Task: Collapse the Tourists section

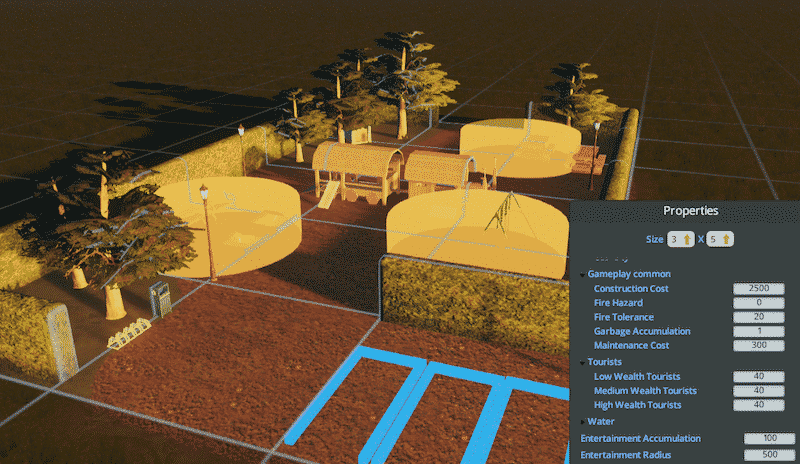Action: pos(583,362)
